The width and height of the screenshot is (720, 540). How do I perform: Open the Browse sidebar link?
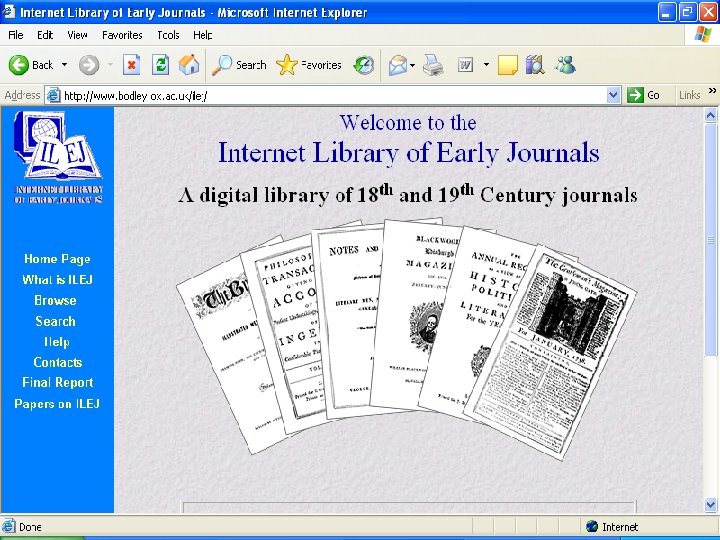(x=55, y=300)
